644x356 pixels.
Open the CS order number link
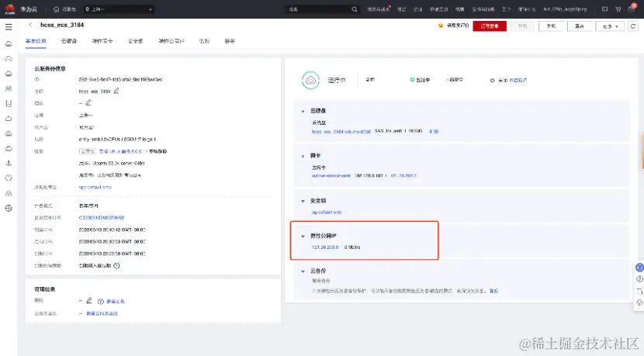point(102,218)
